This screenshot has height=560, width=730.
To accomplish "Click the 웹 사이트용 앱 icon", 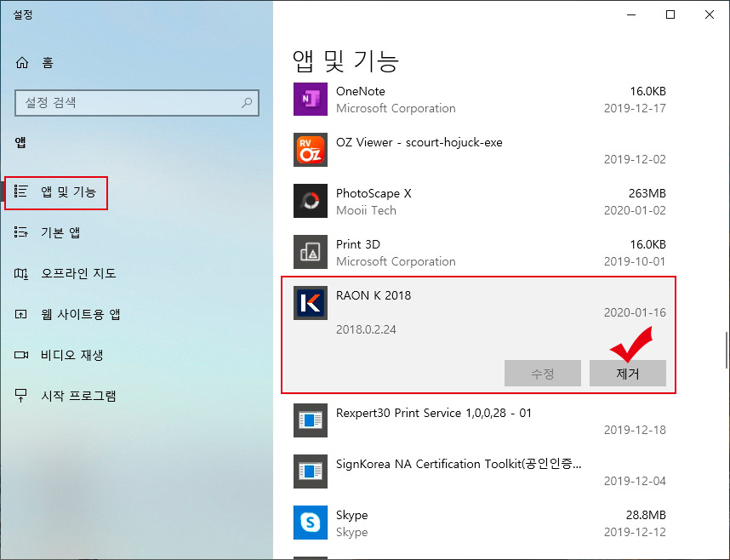I will click(x=21, y=314).
